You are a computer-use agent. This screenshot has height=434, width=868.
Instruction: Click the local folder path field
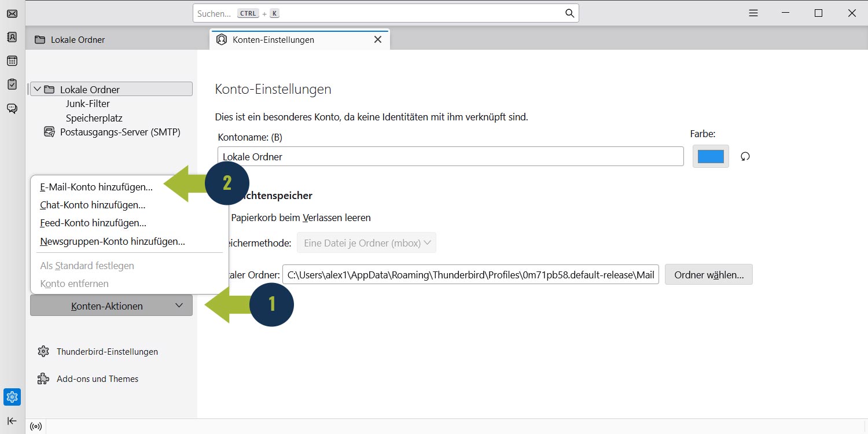click(x=470, y=275)
